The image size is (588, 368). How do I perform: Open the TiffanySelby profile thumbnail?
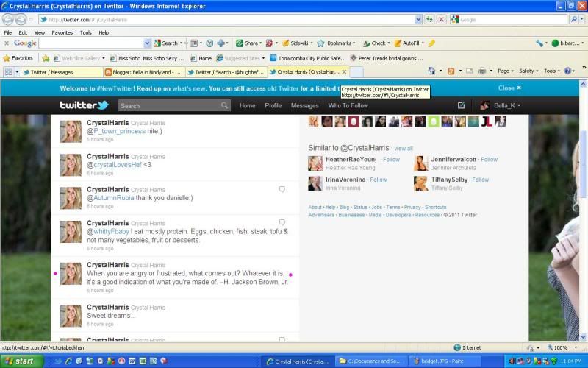(x=420, y=183)
